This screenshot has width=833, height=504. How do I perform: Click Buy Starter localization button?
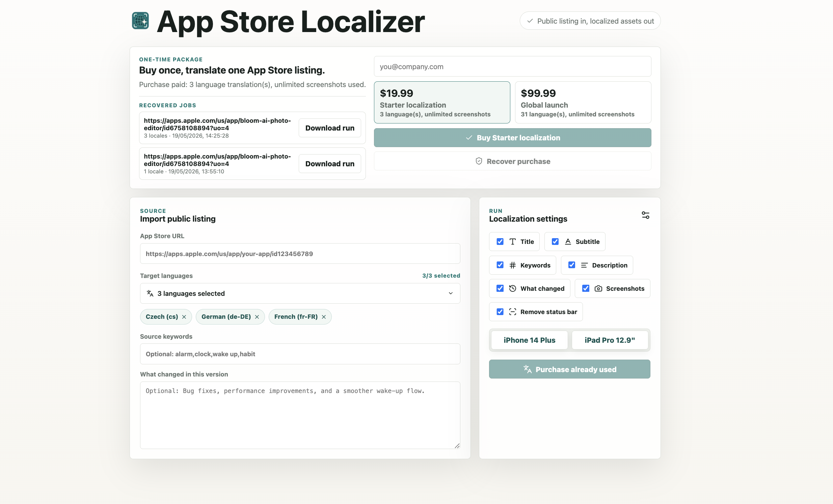point(512,138)
